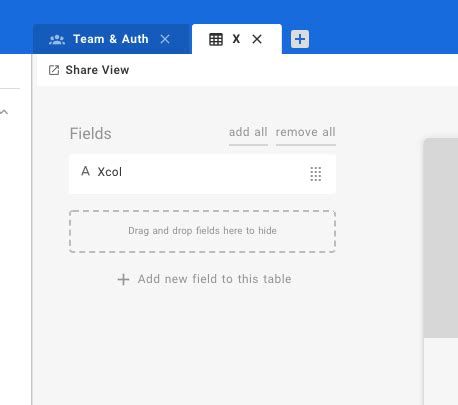Close the Team & Auth tab
Image resolution: width=458 pixels, height=405 pixels.
tap(165, 39)
